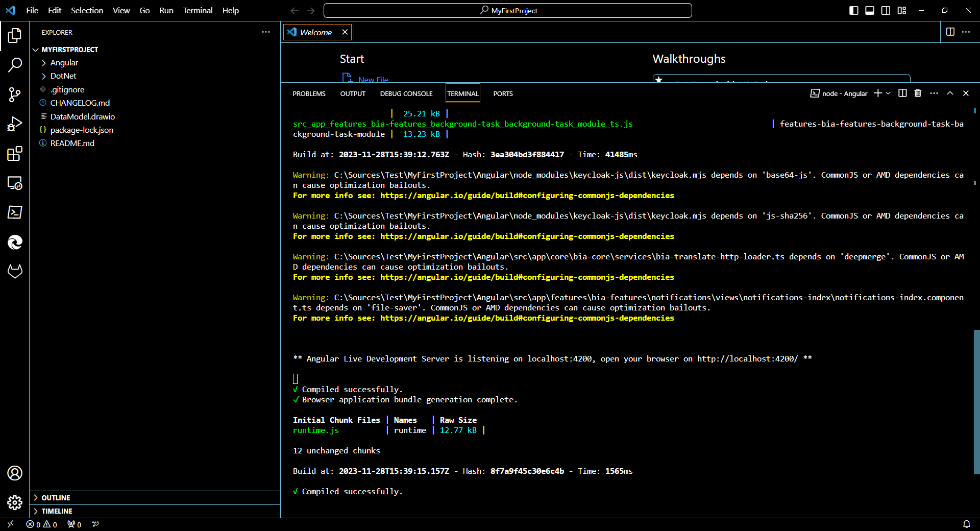Open the Help menu
980x531 pixels.
[x=231, y=11]
